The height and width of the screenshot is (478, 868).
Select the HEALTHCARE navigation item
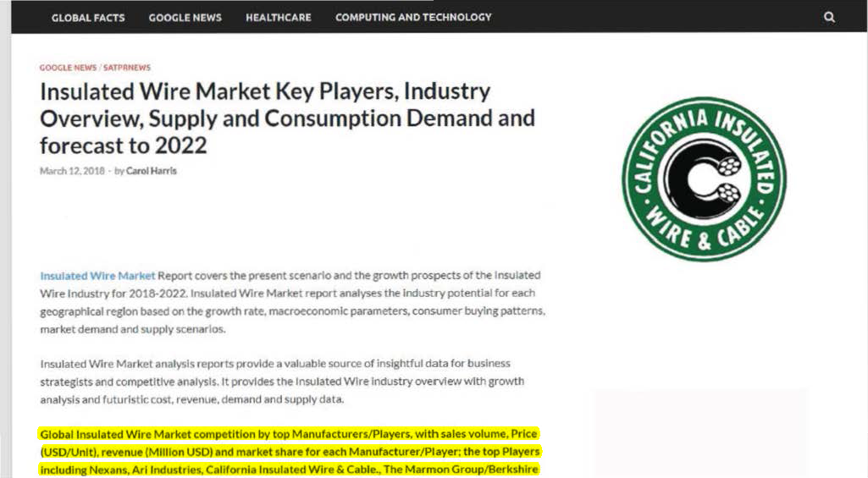(279, 18)
